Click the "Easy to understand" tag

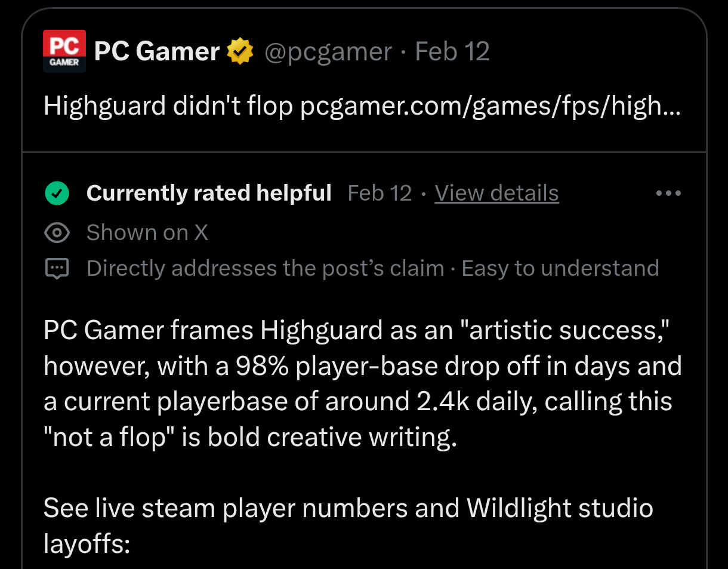coord(560,269)
